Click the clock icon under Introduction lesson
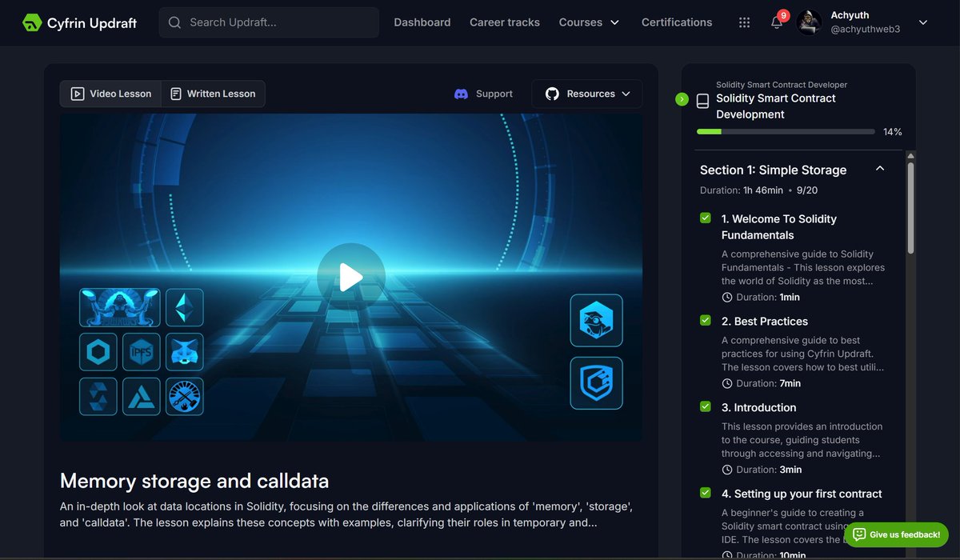This screenshot has width=960, height=560. coord(727,470)
